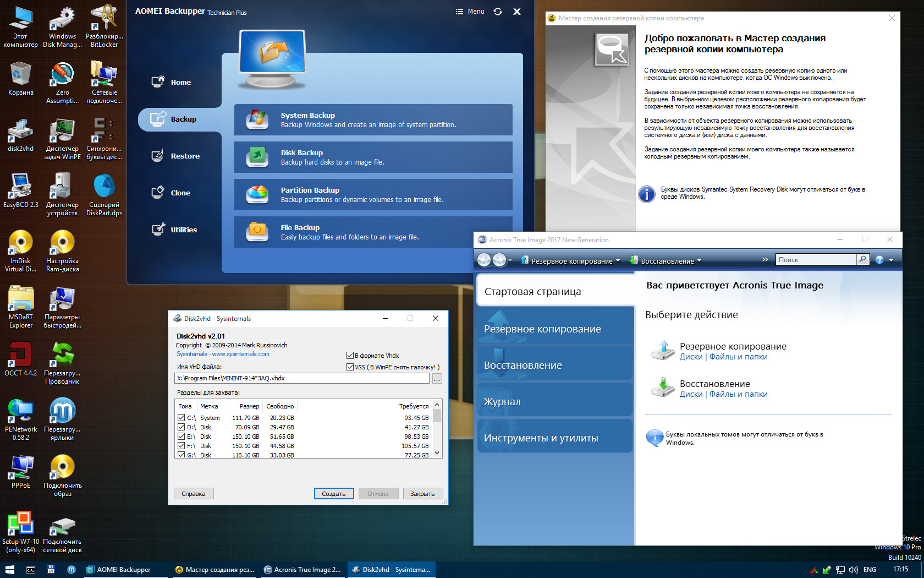Click the browse button beside VHD file path
Screen dimensions: 924x578
pyautogui.click(x=437, y=379)
